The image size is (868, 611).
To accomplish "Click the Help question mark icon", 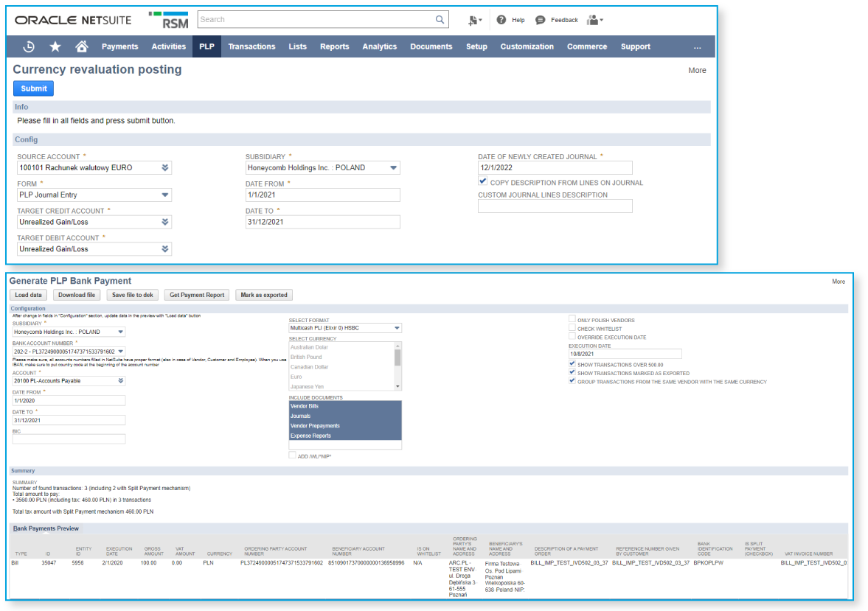I will pos(501,20).
